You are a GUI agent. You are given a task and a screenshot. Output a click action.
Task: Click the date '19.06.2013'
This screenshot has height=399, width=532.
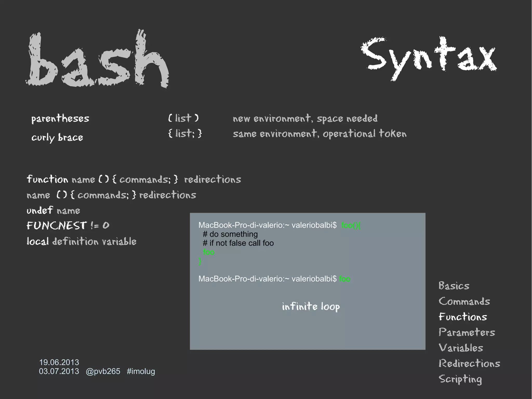pyautogui.click(x=59, y=362)
